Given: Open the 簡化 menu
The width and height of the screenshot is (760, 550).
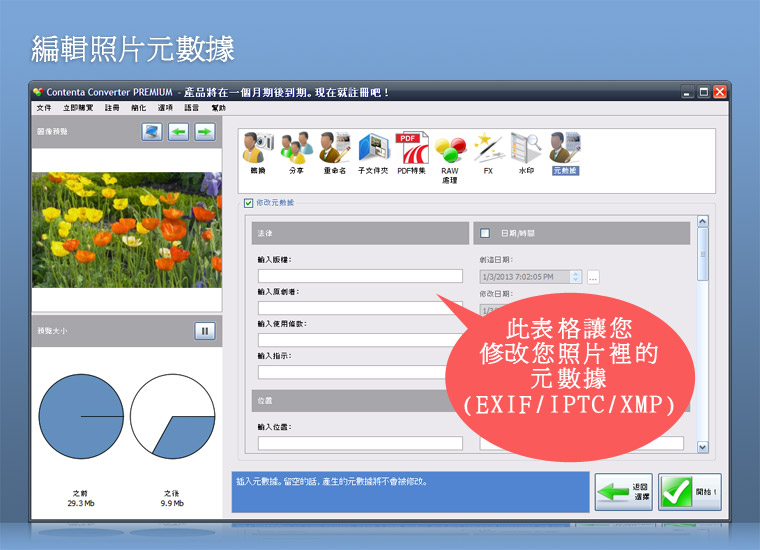Looking at the screenshot, I should coord(139,108).
